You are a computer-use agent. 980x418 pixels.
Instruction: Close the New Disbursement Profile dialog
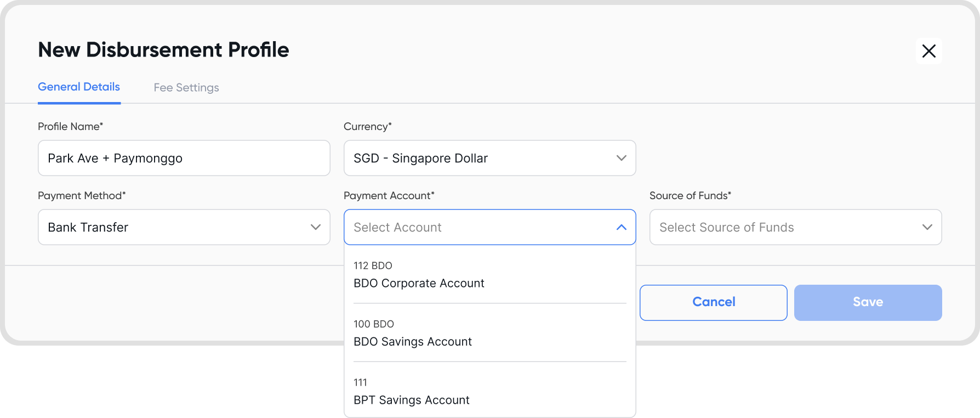pyautogui.click(x=928, y=51)
